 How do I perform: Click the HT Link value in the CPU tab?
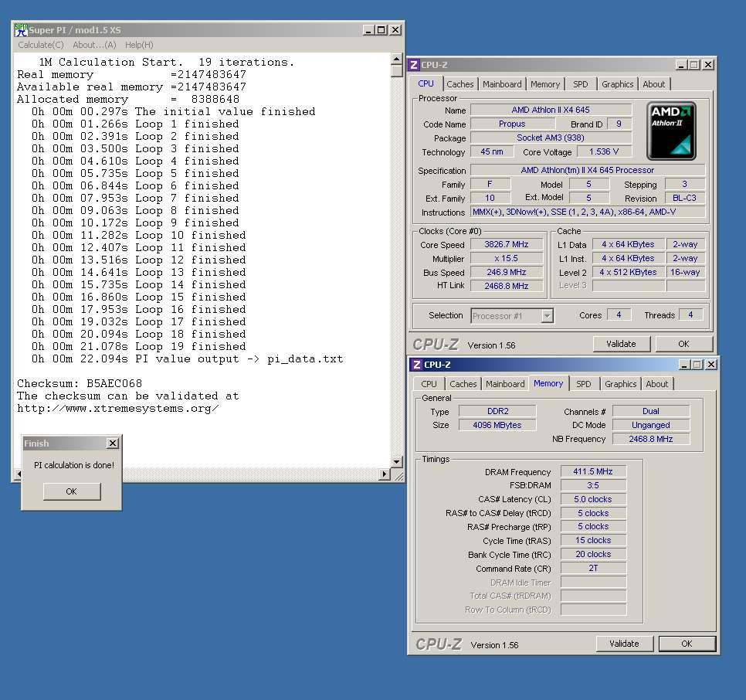point(507,286)
